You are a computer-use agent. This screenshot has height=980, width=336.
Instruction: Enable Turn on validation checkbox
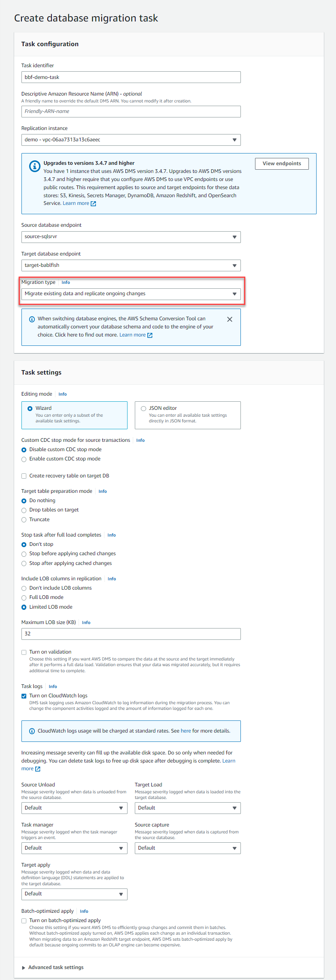click(24, 652)
